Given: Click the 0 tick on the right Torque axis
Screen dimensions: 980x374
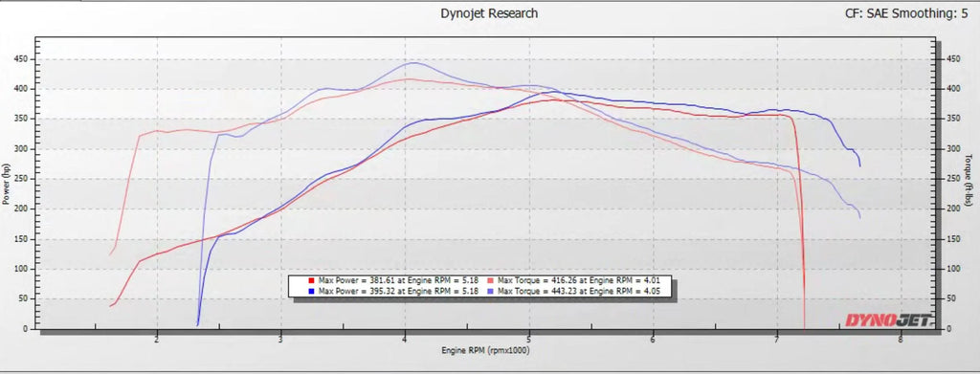Looking at the screenshot, I should (x=949, y=328).
